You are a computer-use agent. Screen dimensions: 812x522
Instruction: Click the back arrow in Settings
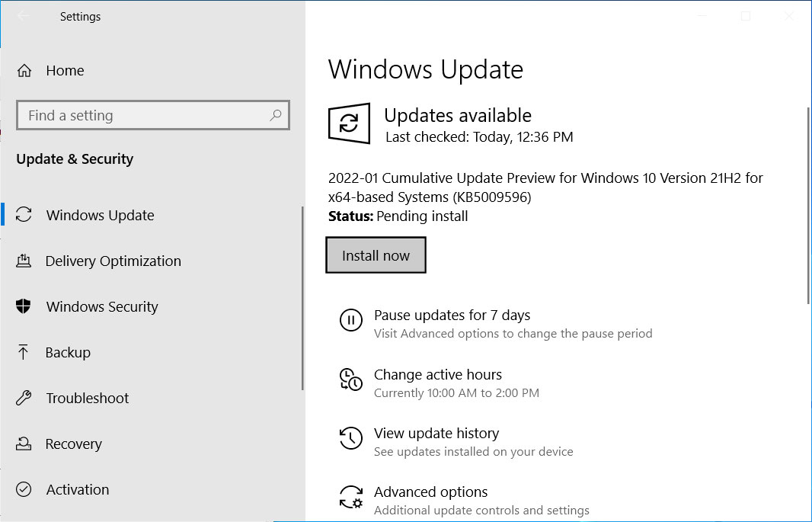click(x=23, y=16)
